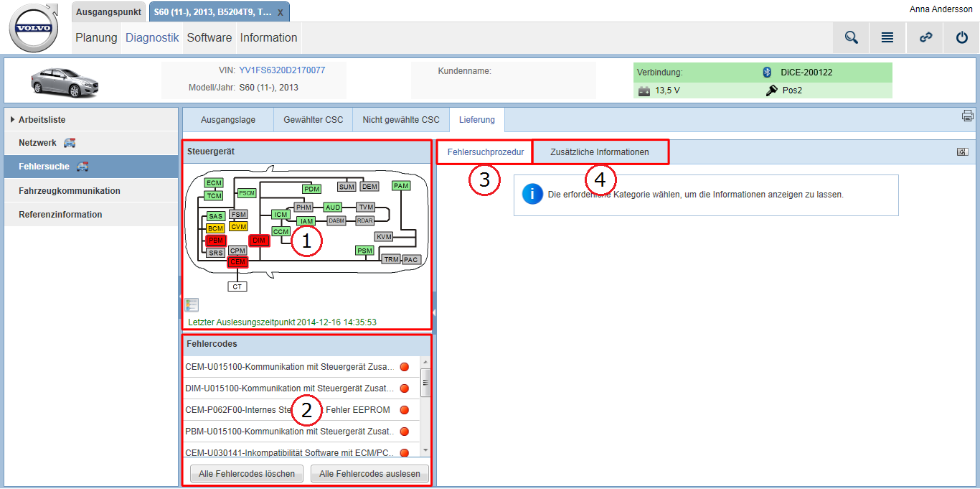Select the red PBM node
980x489 pixels.
click(215, 241)
